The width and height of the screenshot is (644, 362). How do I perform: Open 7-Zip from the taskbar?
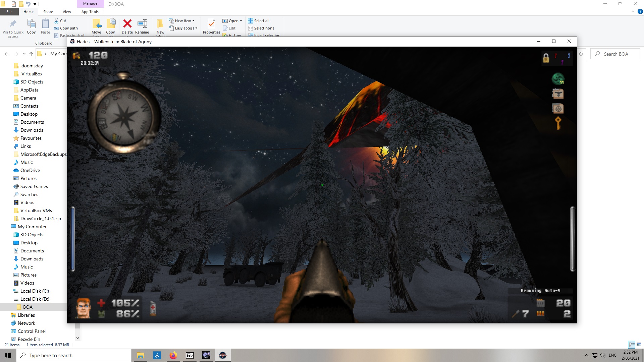(x=190, y=355)
